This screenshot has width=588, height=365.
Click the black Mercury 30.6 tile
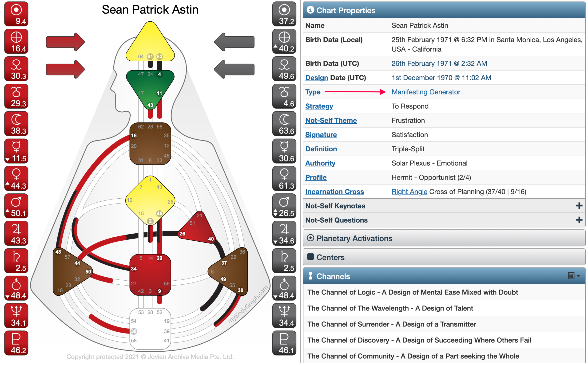point(284,151)
